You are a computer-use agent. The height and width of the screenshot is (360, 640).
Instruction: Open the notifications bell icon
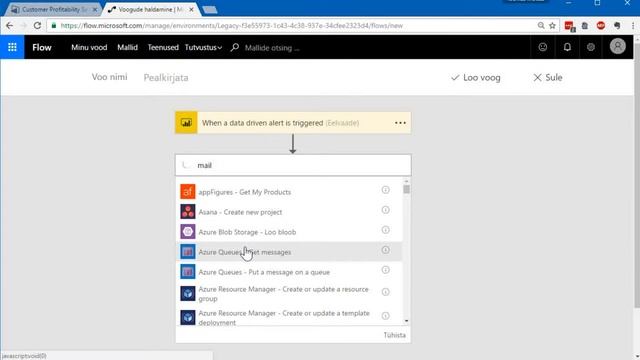567,47
